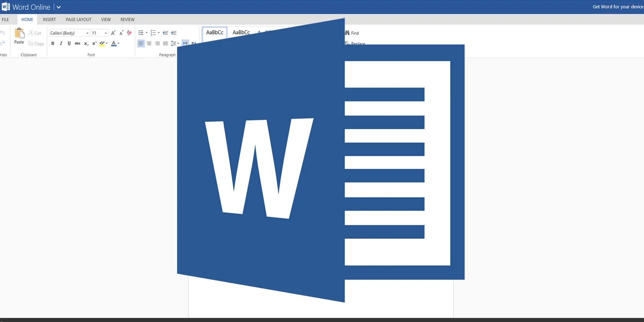644x322 pixels.
Task: Cut the selection with the Cut scissors
Action: coord(35,33)
